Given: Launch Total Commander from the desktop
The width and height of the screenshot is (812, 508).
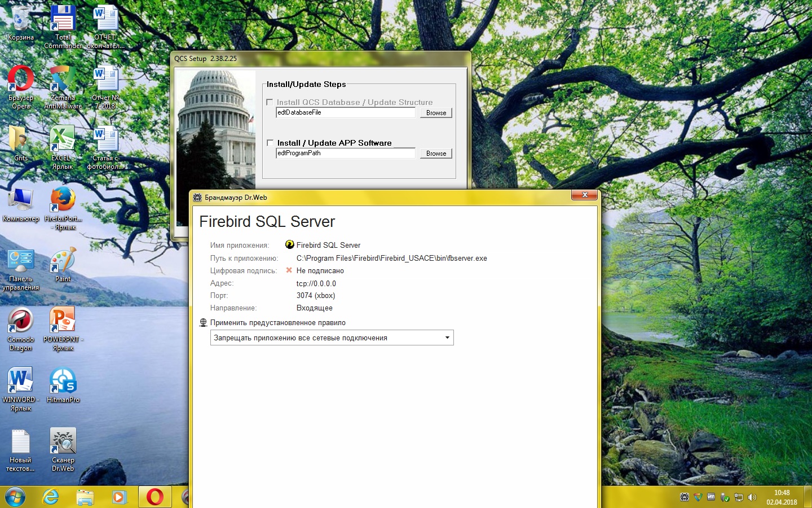Looking at the screenshot, I should (63, 27).
